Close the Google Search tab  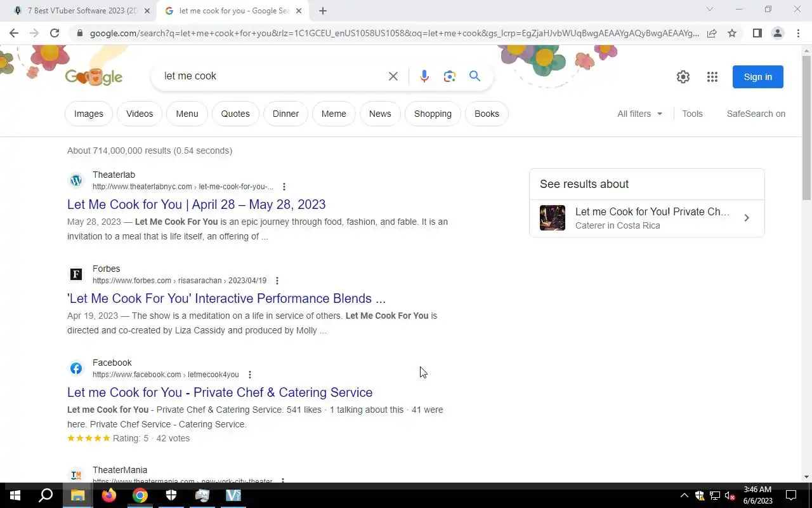point(299,11)
